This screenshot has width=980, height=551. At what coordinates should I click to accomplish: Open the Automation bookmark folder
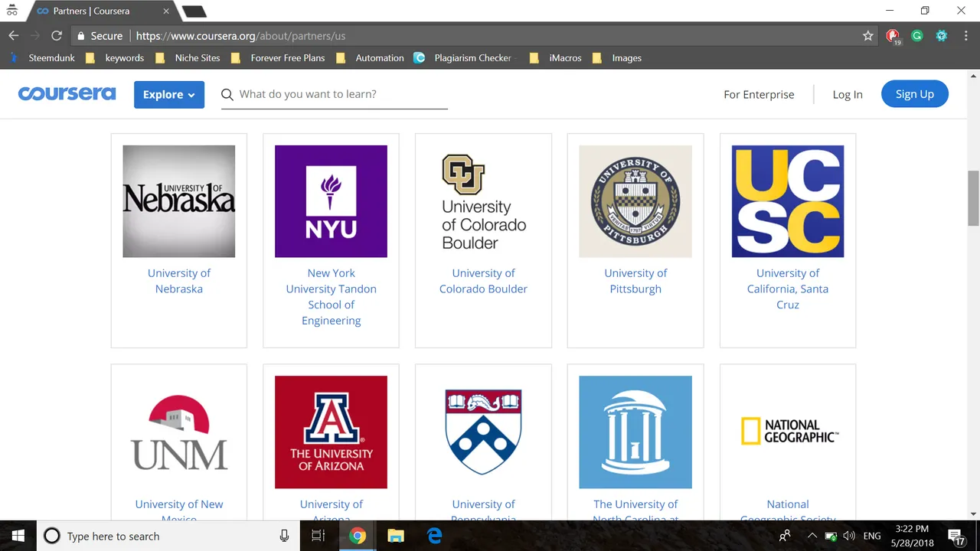click(370, 58)
